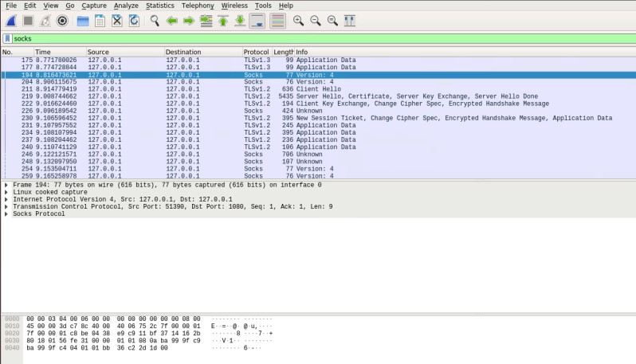636x364 pixels.
Task: Open the Tools menu
Action: click(x=263, y=6)
